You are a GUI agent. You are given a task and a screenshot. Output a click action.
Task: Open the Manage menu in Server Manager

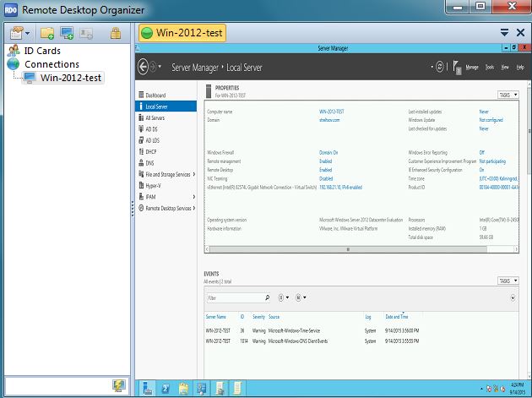click(x=473, y=67)
